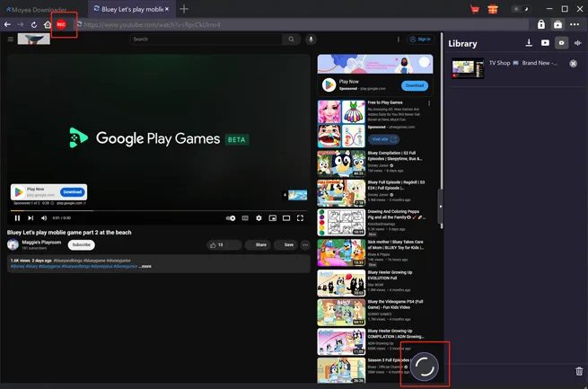Viewport: 588px width, 389px height.
Task: Click the Share button under video
Action: pos(258,245)
